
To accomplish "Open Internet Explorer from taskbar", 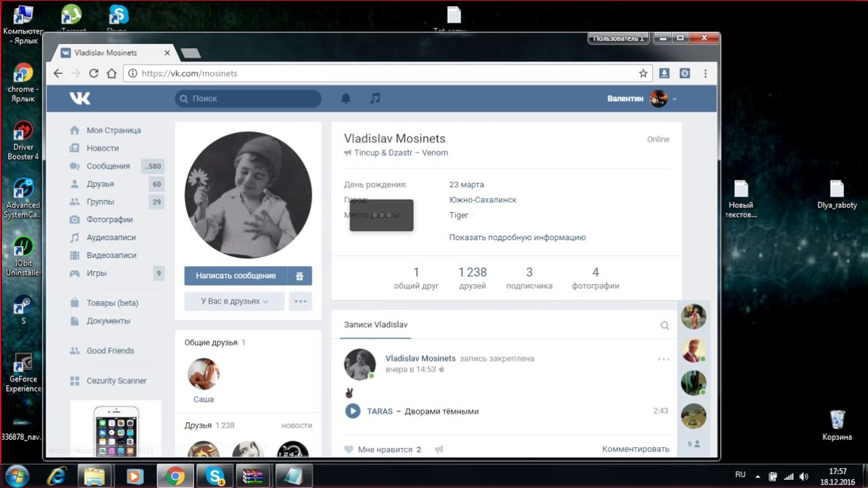I will coord(56,476).
